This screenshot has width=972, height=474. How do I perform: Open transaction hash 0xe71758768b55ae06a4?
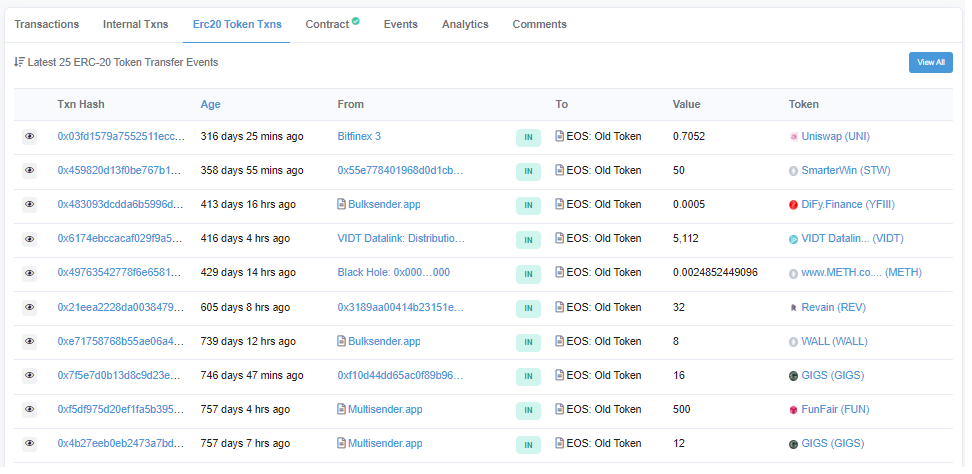[121, 341]
